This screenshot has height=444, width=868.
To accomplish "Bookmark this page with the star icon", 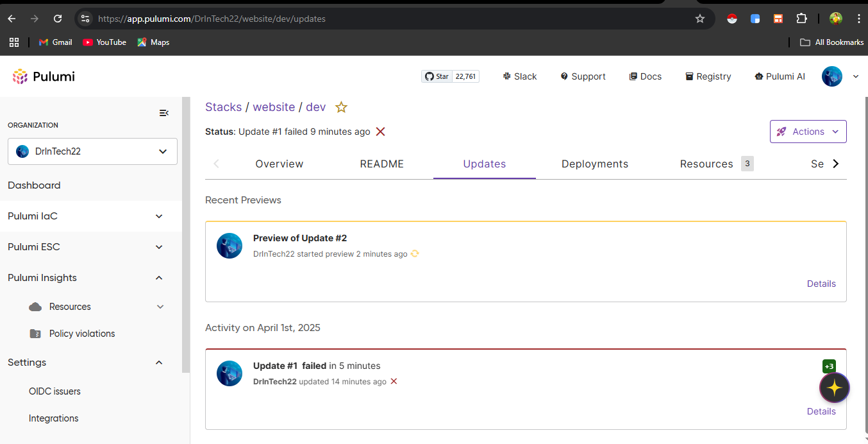I will pyautogui.click(x=700, y=19).
